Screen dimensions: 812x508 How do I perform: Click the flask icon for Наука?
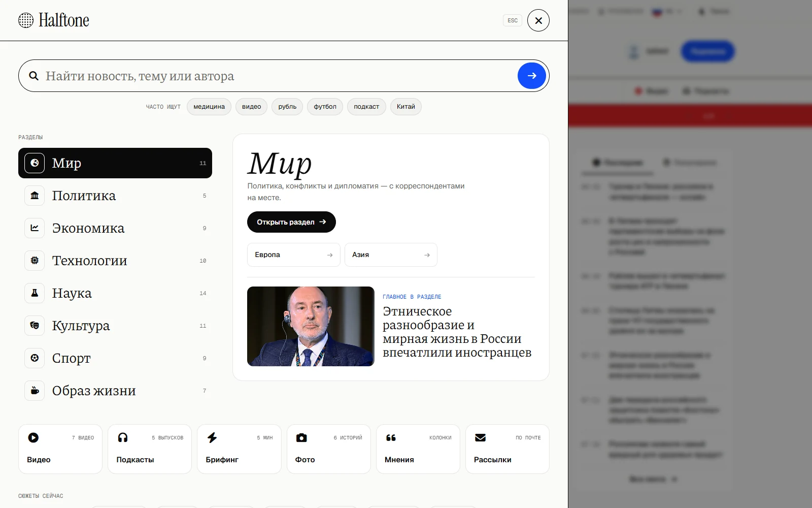pos(35,293)
